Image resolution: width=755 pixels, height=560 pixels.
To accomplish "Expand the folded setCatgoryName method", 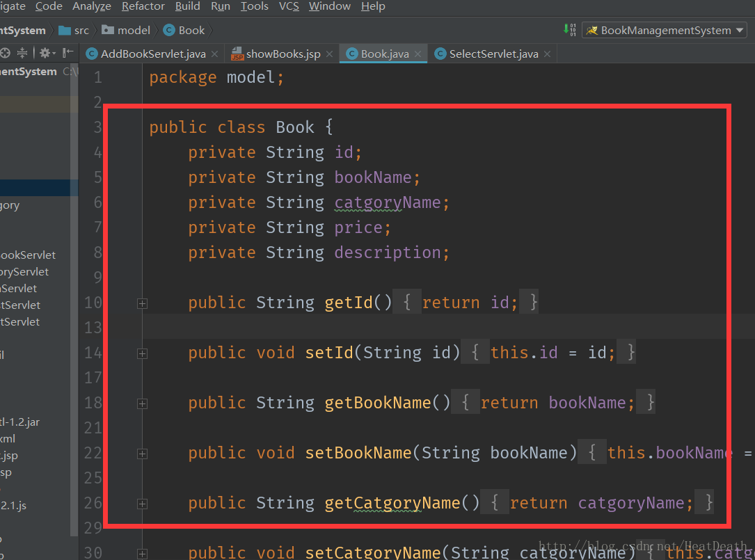I will [142, 554].
